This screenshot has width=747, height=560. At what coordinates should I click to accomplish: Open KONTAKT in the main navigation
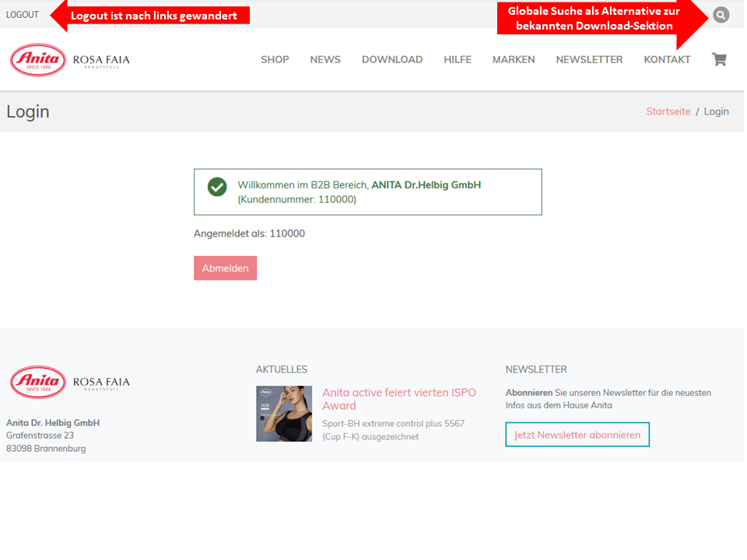tap(667, 60)
